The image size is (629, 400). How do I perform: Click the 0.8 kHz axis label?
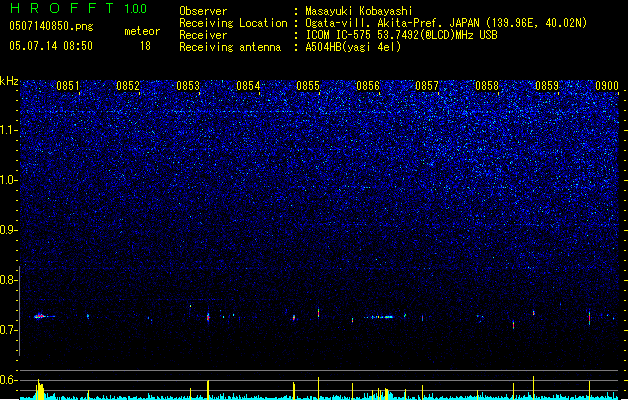[9, 280]
